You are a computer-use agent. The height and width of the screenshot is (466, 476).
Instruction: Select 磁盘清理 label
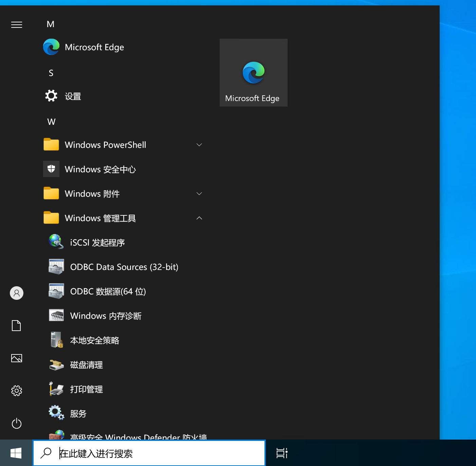click(x=87, y=365)
